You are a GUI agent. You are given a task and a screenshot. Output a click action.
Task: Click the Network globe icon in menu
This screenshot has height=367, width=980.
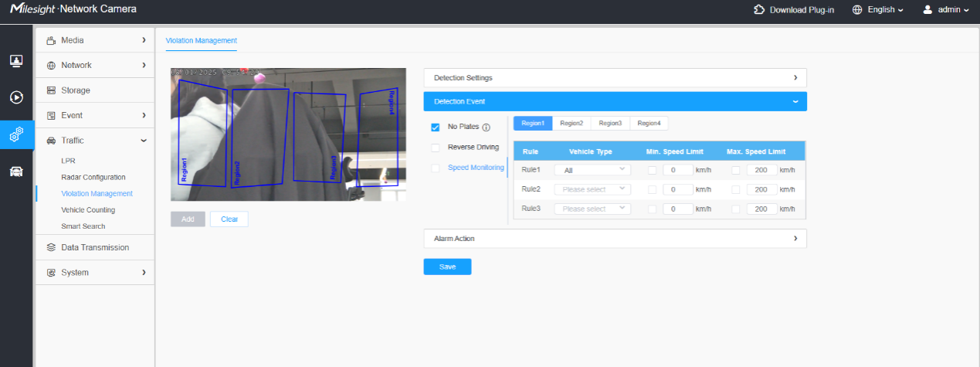pos(52,66)
